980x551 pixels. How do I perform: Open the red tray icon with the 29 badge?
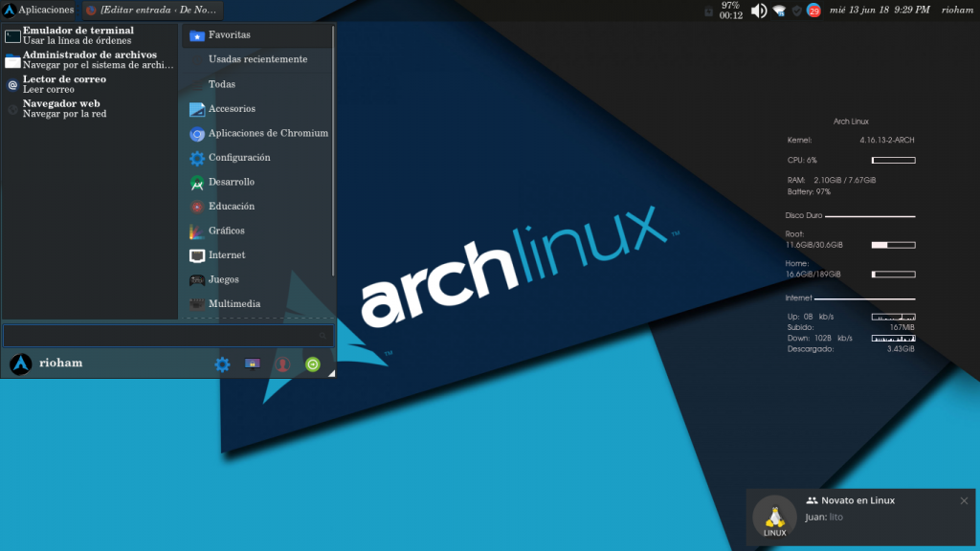[x=813, y=11]
